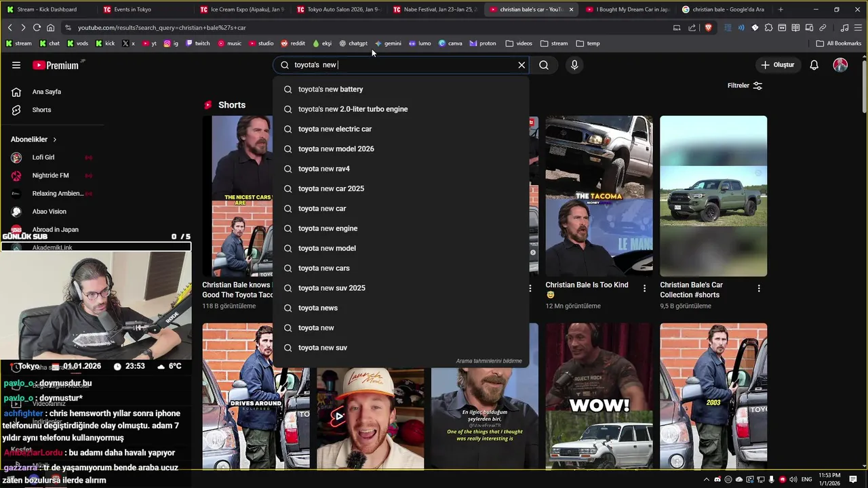The width and height of the screenshot is (868, 488).
Task: Open the Windows notification center icon
Action: pos(853,480)
